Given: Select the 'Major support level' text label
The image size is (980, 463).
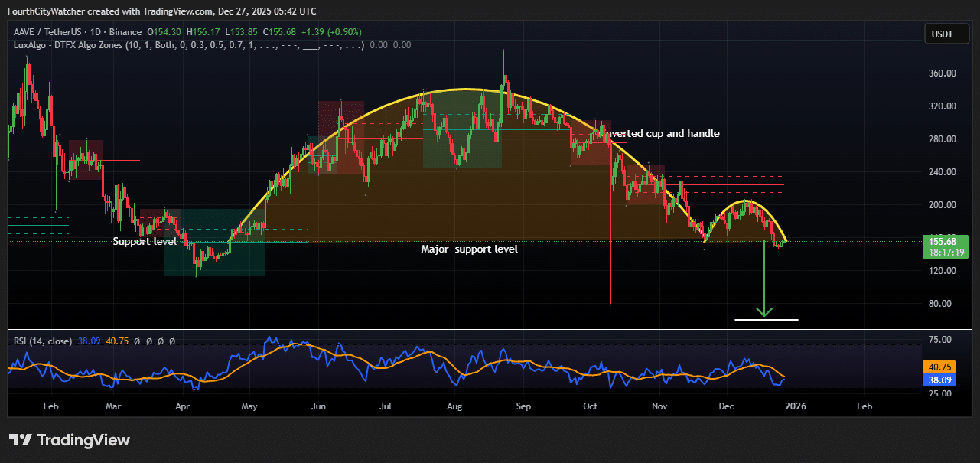Looking at the screenshot, I should (x=469, y=249).
